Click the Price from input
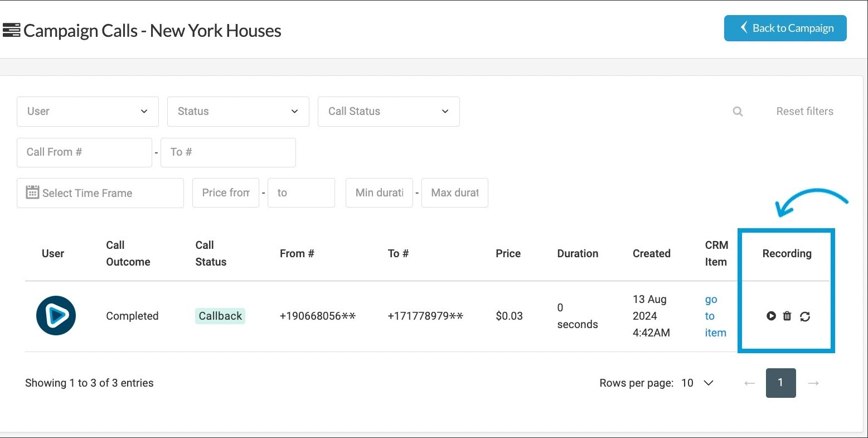The image size is (868, 438). click(x=225, y=193)
